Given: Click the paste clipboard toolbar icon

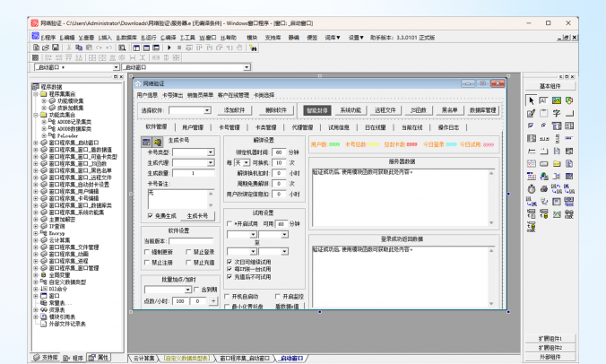Looking at the screenshot, I should tap(89, 48).
